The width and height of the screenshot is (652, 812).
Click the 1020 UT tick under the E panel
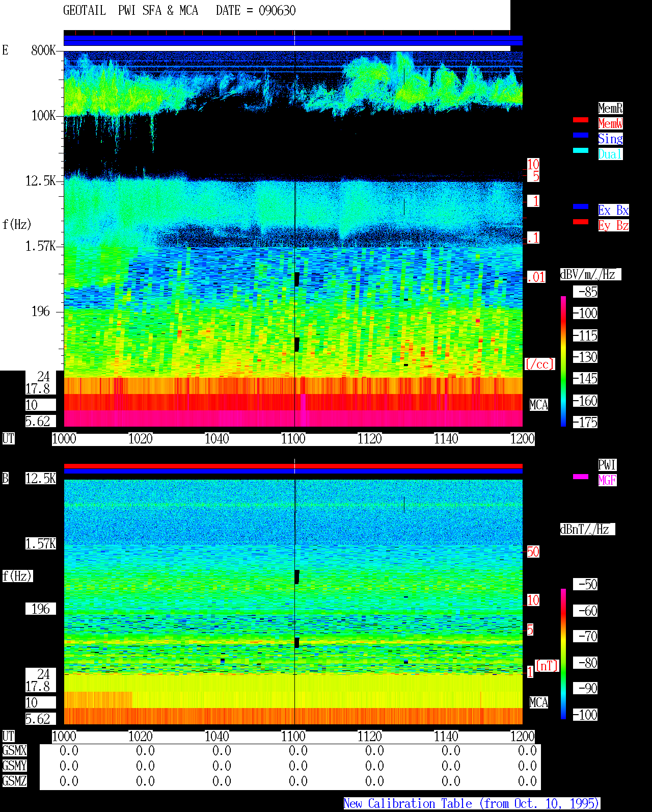point(140,438)
